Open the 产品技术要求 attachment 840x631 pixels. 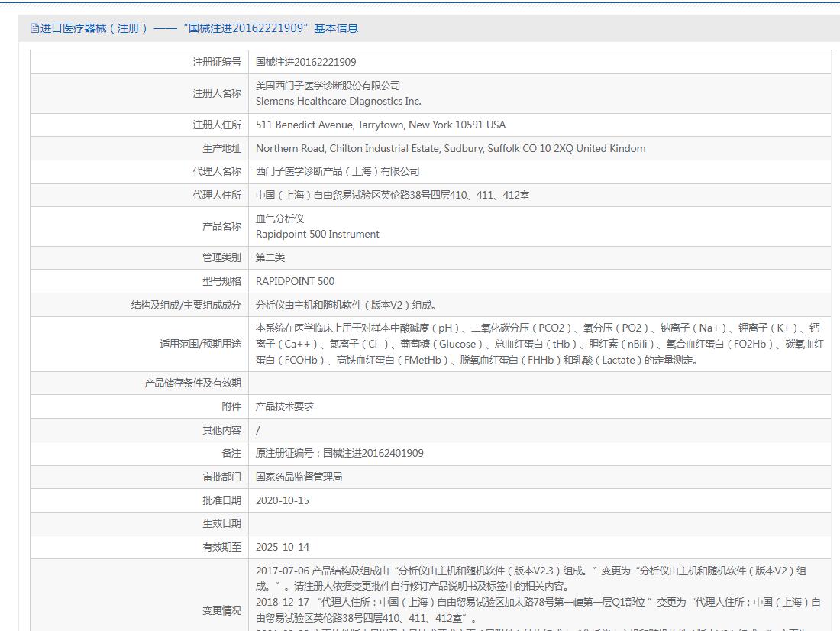[x=284, y=406]
